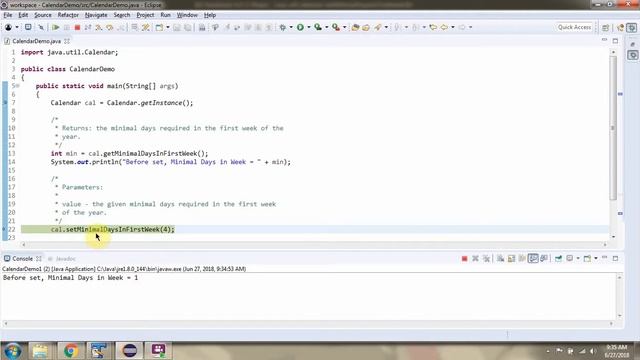
Task: Open the Run menu
Action: pyautogui.click(x=165, y=15)
